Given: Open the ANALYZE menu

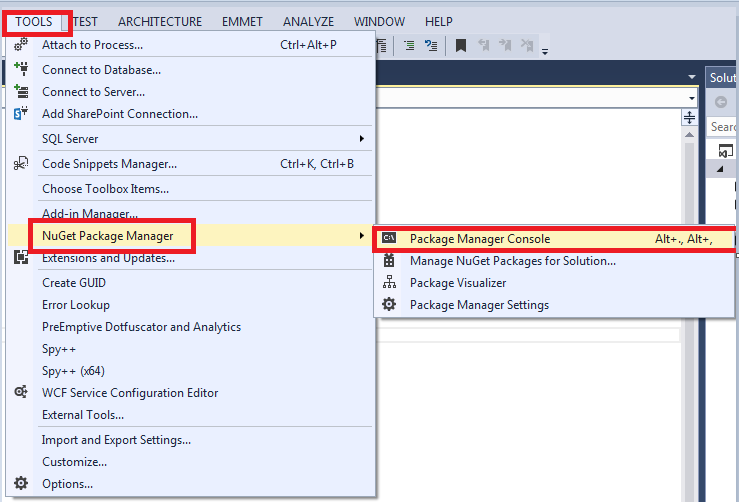Looking at the screenshot, I should [308, 22].
